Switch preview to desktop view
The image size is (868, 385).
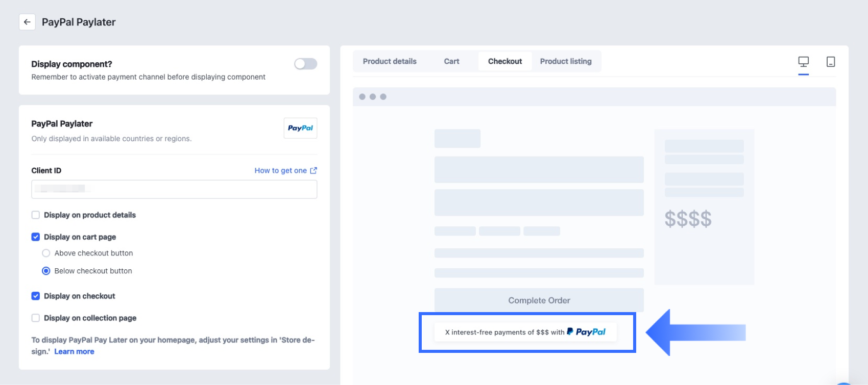[x=803, y=62]
